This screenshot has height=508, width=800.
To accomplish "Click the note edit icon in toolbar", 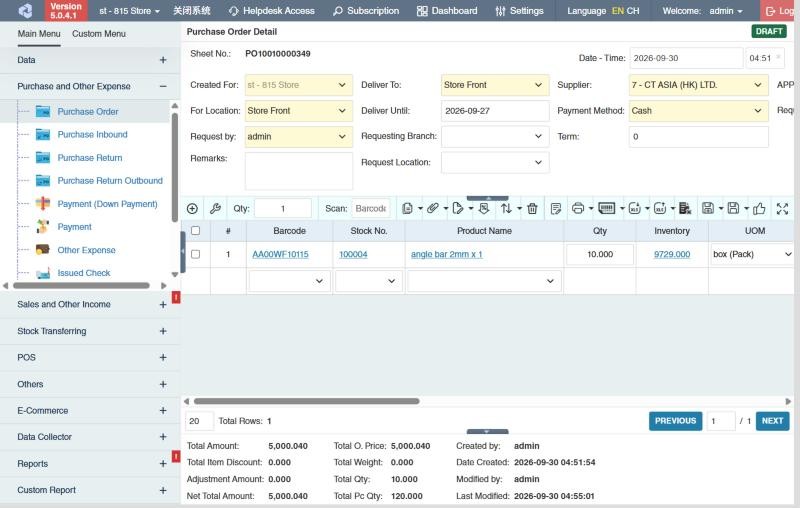I will coord(556,208).
